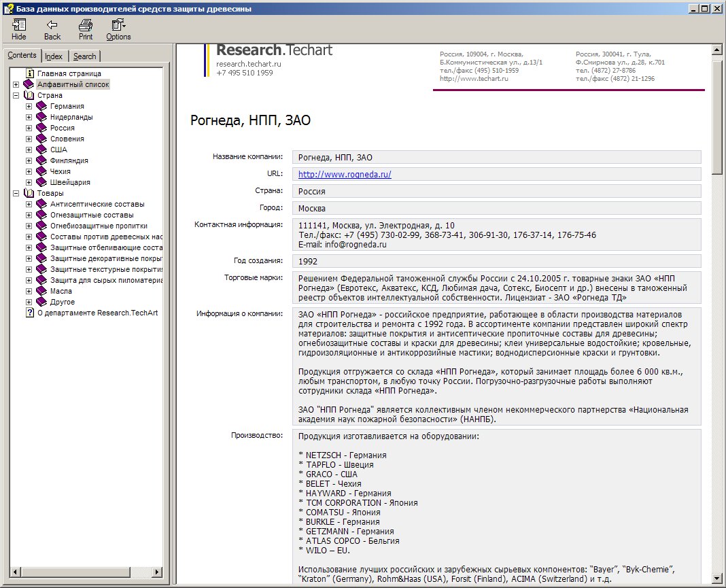
Task: Click the Огнебиозащитные пропитки book icon
Action: coord(41,226)
